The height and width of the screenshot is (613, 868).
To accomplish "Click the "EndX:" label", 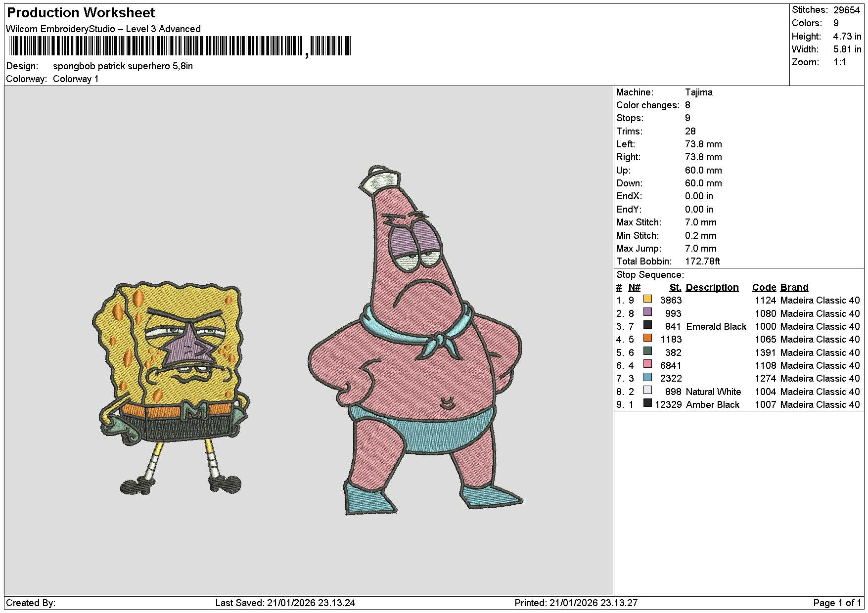I will click(629, 196).
